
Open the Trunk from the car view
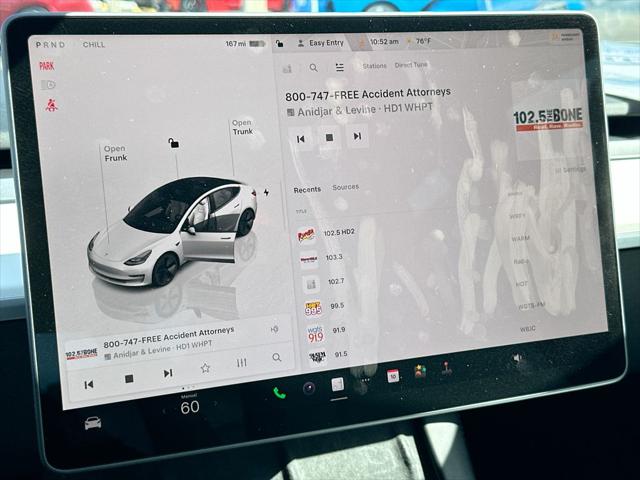(242, 127)
